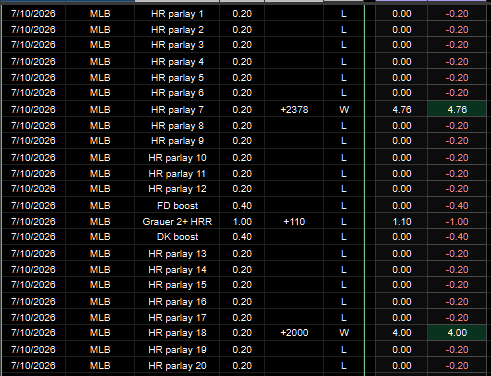Image resolution: width=491 pixels, height=376 pixels.
Task: Select the 'HR parlay 13' cell
Action: click(177, 254)
